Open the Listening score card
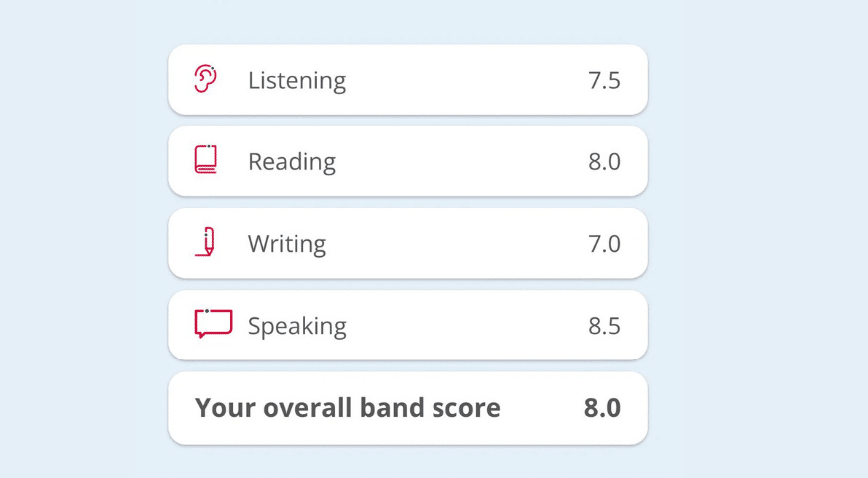 pos(448,80)
